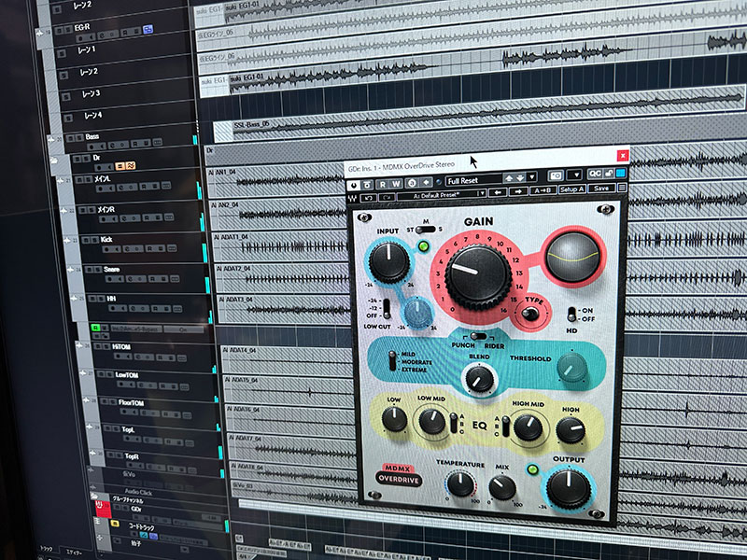Click the Waves logo icon
This screenshot has width=747, height=560.
click(353, 198)
